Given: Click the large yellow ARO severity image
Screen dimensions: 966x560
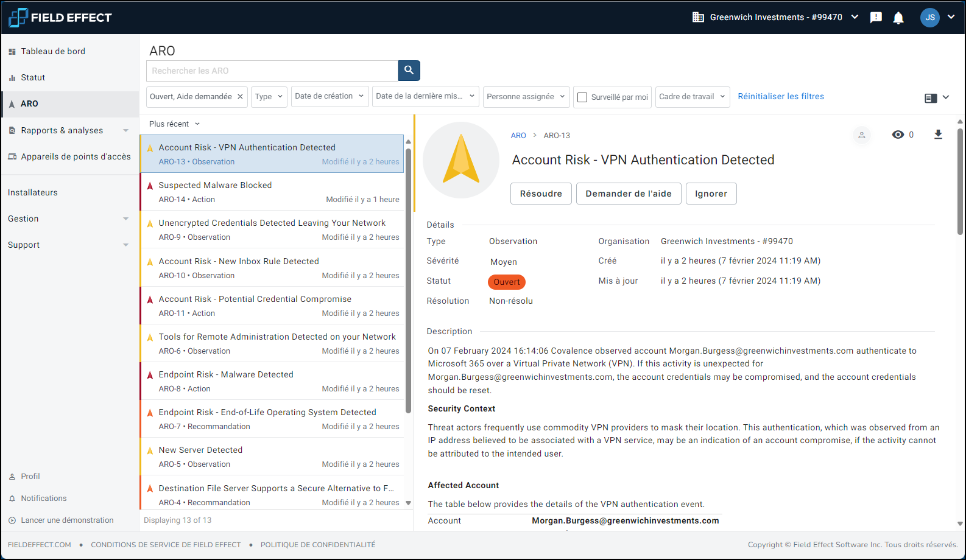Looking at the screenshot, I should 461,160.
